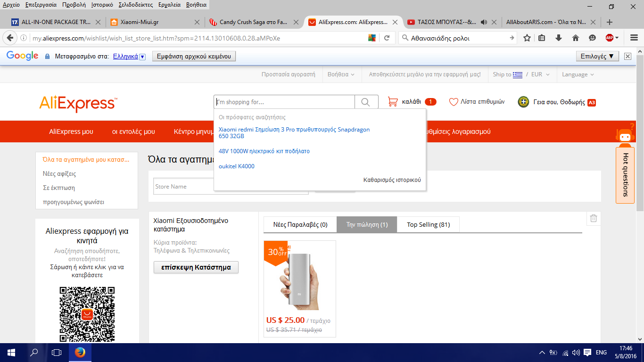Go to the browser home page icon
This screenshot has width=644, height=362.
pyautogui.click(x=576, y=38)
